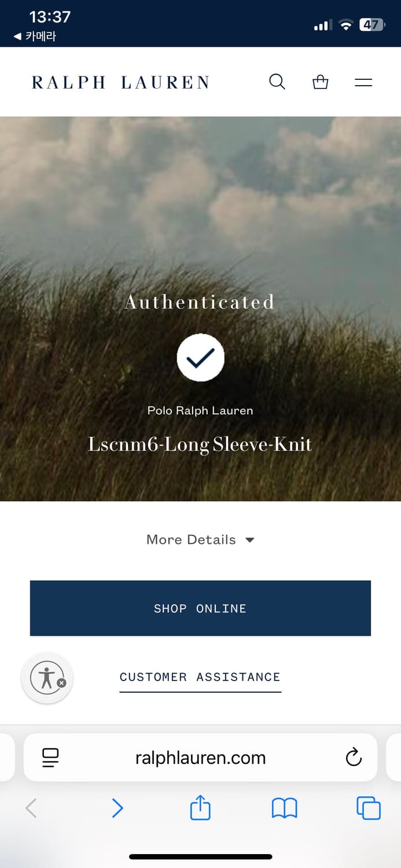Tap the Shop Online button
Image resolution: width=401 pixels, height=868 pixels.
tap(200, 608)
